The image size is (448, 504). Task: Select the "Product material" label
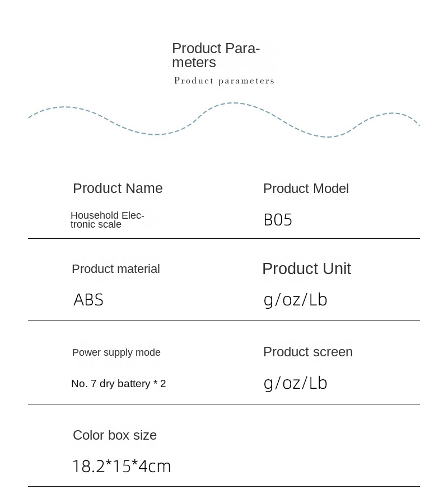[116, 269]
